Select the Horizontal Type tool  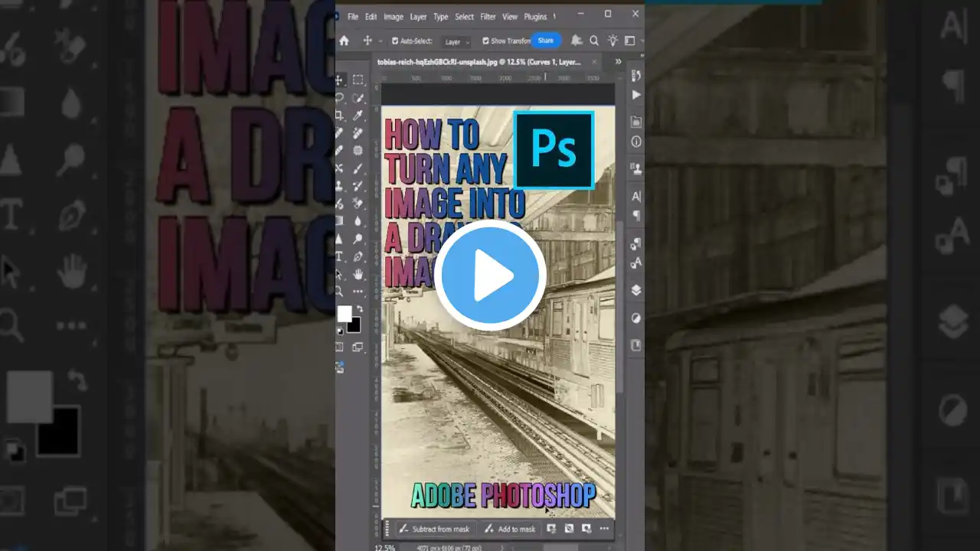pyautogui.click(x=340, y=256)
